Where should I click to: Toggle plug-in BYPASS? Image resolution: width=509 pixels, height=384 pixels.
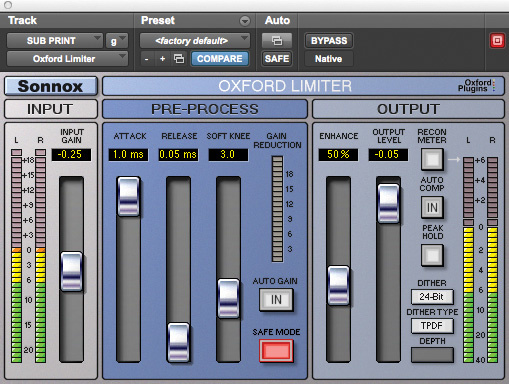point(329,41)
